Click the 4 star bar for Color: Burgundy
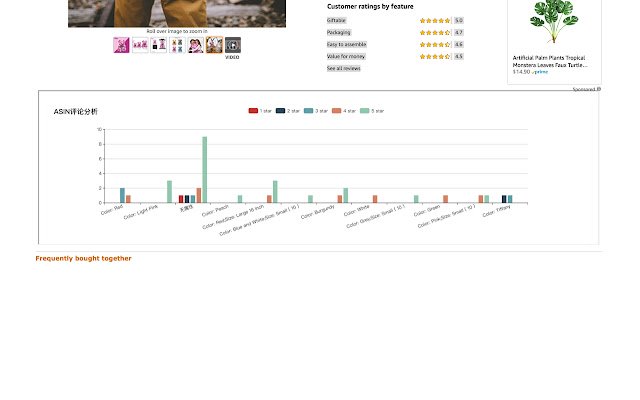The height and width of the screenshot is (400, 640). [340, 199]
